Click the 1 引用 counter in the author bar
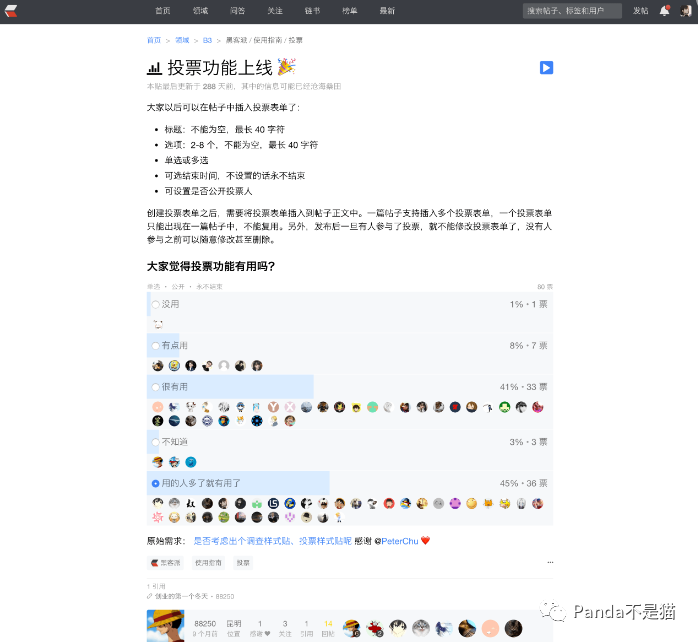This screenshot has height=642, width=698. pyautogui.click(x=306, y=628)
